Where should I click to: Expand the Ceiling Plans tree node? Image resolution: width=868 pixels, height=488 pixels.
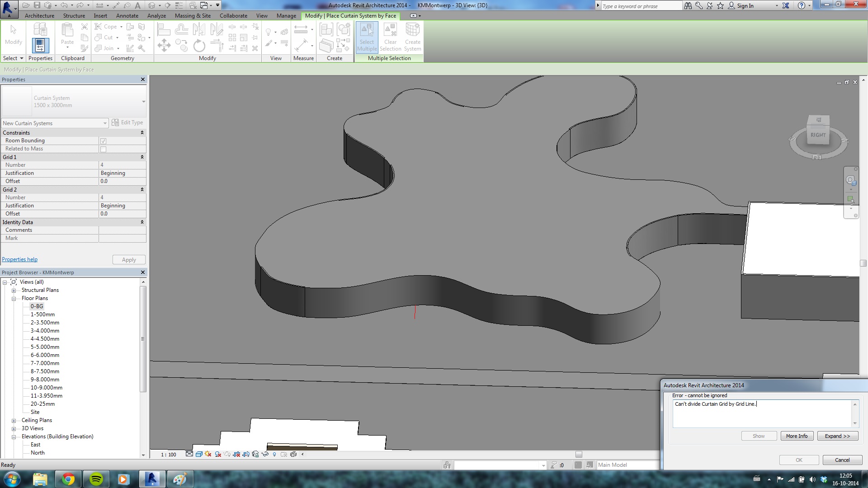(x=14, y=421)
